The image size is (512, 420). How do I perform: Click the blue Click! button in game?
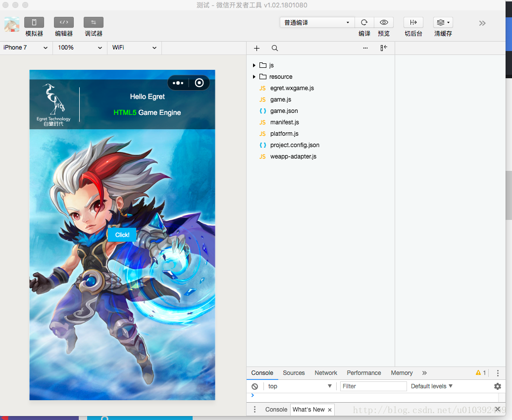click(122, 235)
